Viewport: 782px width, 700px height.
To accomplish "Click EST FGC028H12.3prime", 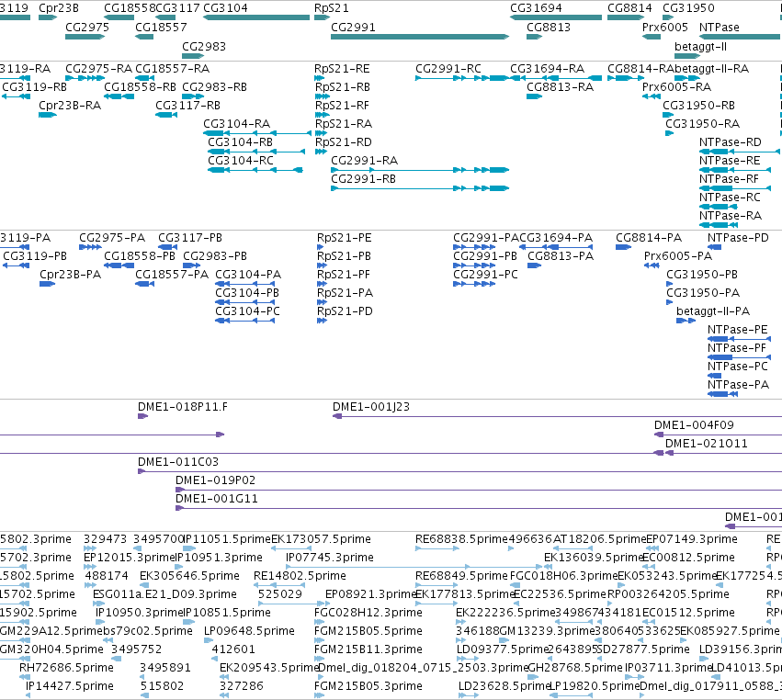I will [319, 622].
